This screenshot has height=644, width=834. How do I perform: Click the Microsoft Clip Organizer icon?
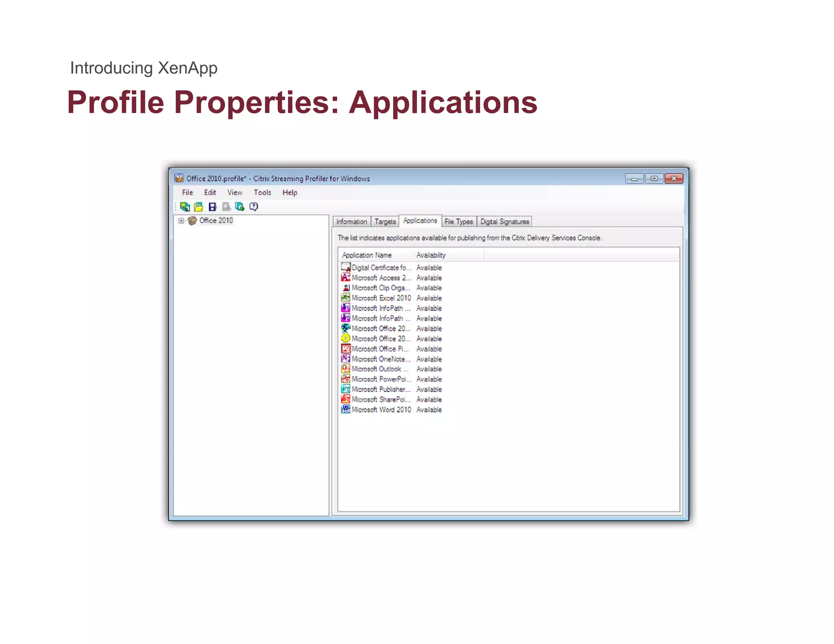(x=346, y=288)
